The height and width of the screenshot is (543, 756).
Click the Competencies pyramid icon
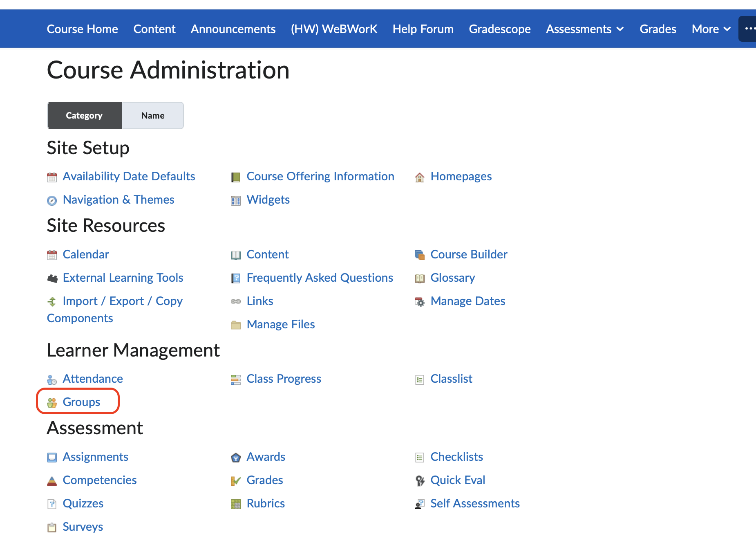pyautogui.click(x=52, y=481)
